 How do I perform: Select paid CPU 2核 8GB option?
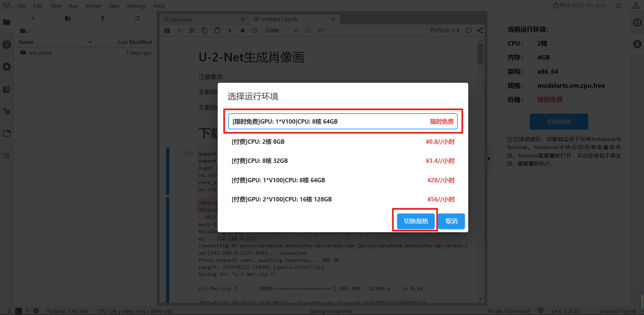coord(343,142)
